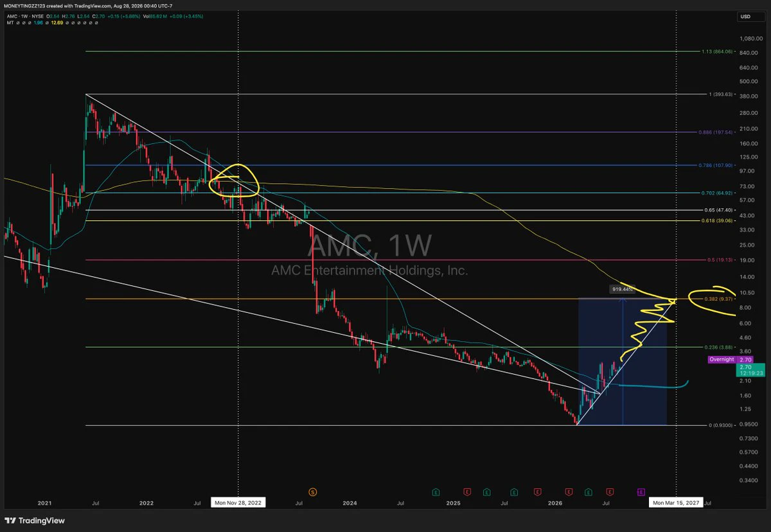Click the 1.96 teal indicator value

(39, 23)
